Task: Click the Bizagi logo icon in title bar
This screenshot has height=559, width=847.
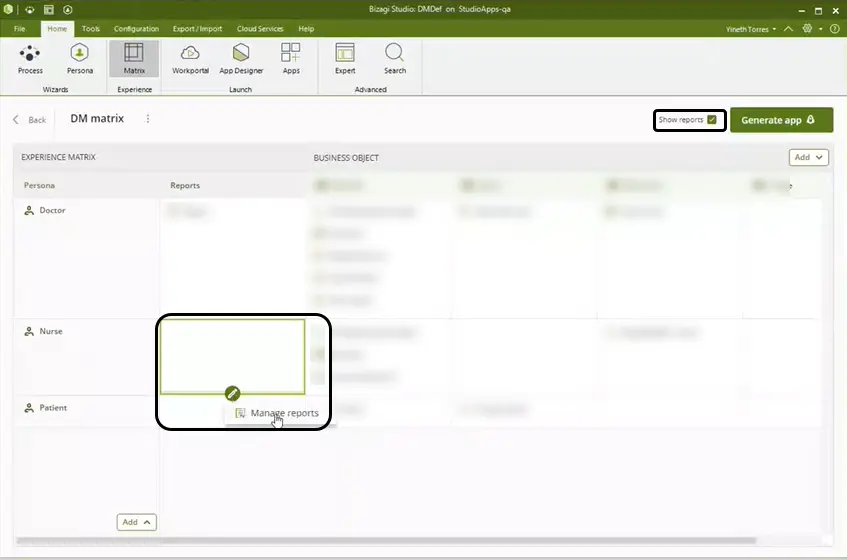Action: pos(8,9)
